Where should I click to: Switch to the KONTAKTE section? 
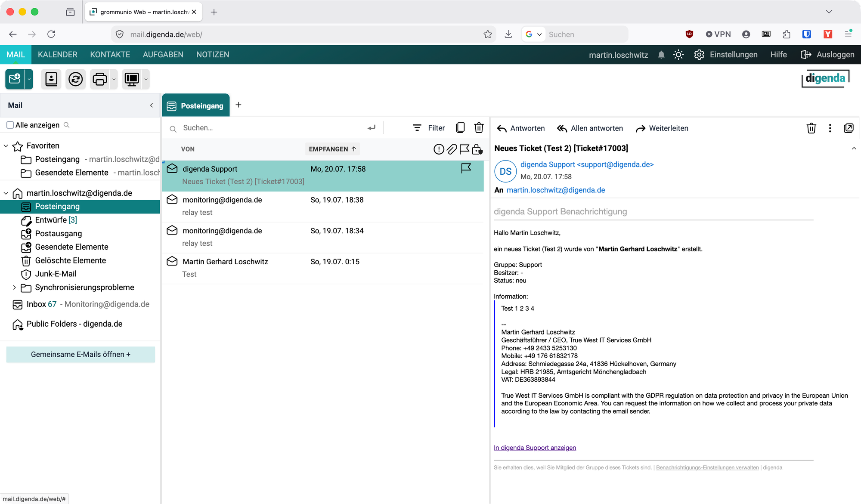click(x=110, y=55)
